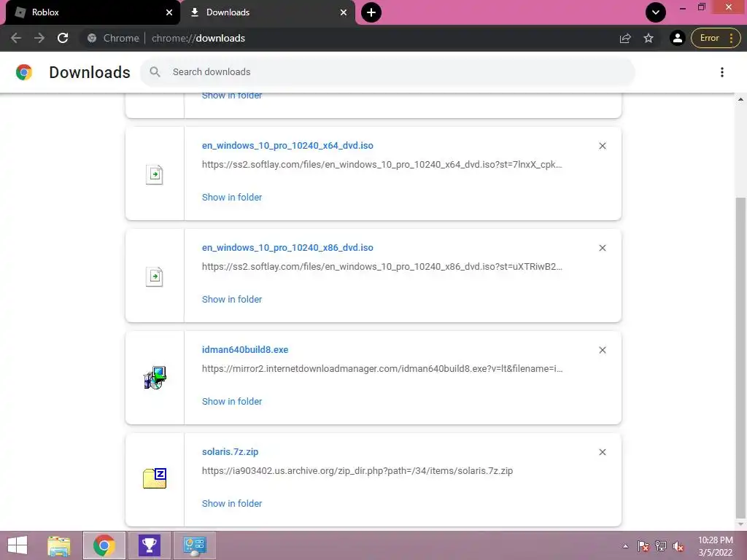
Task: Open the trophy app in taskbar
Action: [x=150, y=545]
